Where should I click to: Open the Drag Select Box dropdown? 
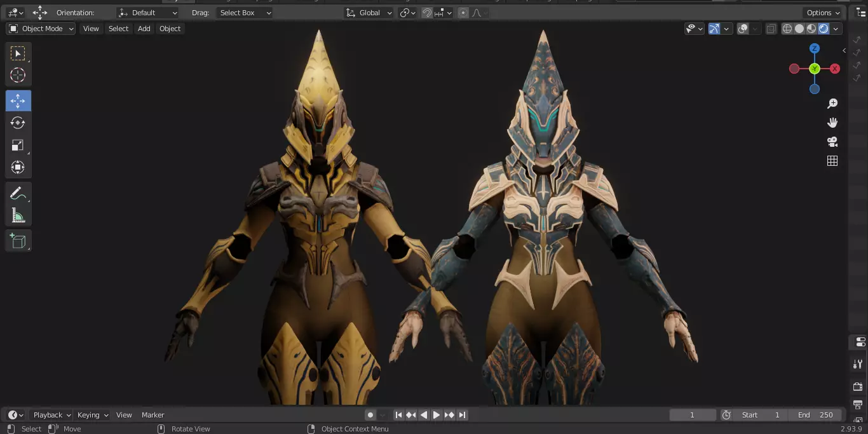click(244, 13)
